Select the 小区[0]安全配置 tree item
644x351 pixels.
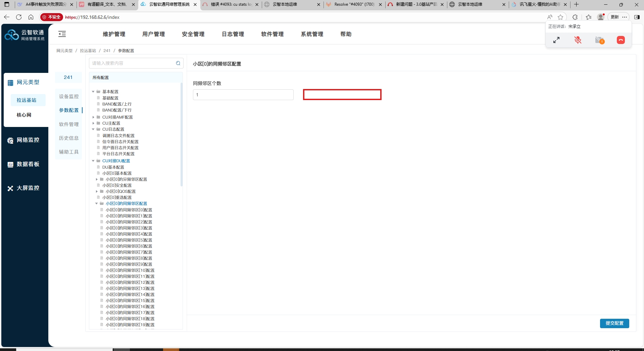[117, 185]
